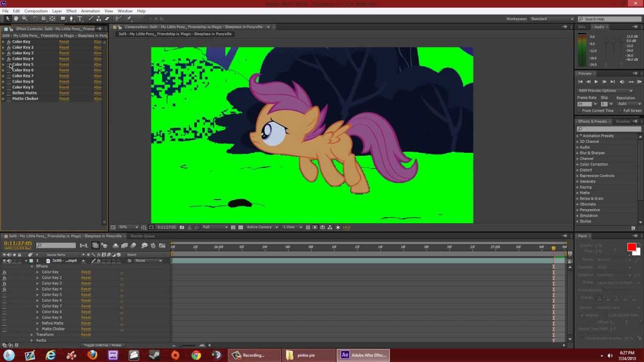Take snapshot with camera icon in viewer
The image size is (644, 362).
(182, 227)
